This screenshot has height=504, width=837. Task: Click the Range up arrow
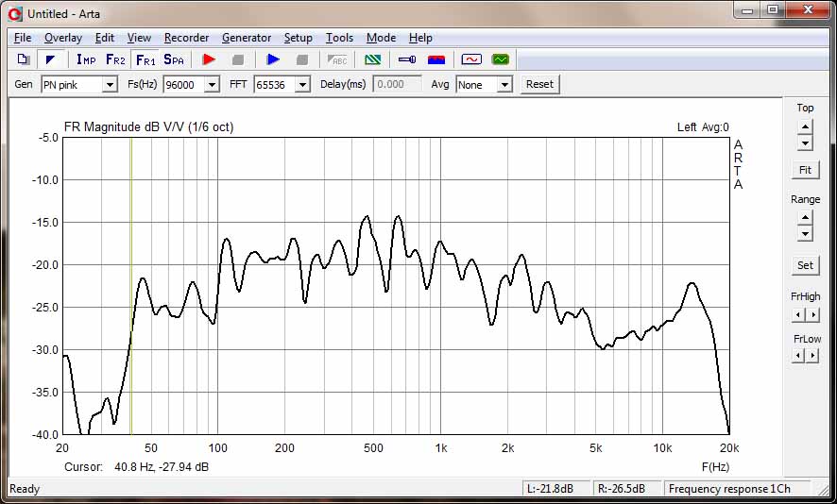coord(805,218)
